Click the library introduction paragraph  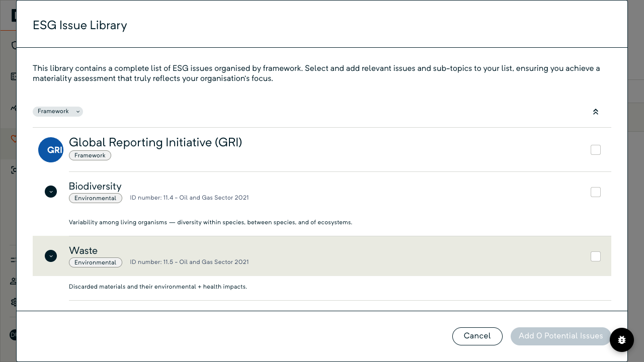point(316,73)
